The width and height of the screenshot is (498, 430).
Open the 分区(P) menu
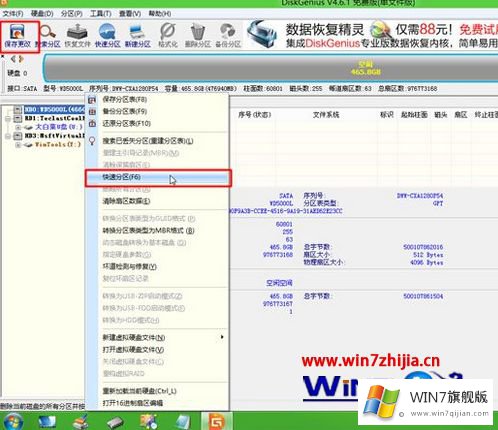72,14
